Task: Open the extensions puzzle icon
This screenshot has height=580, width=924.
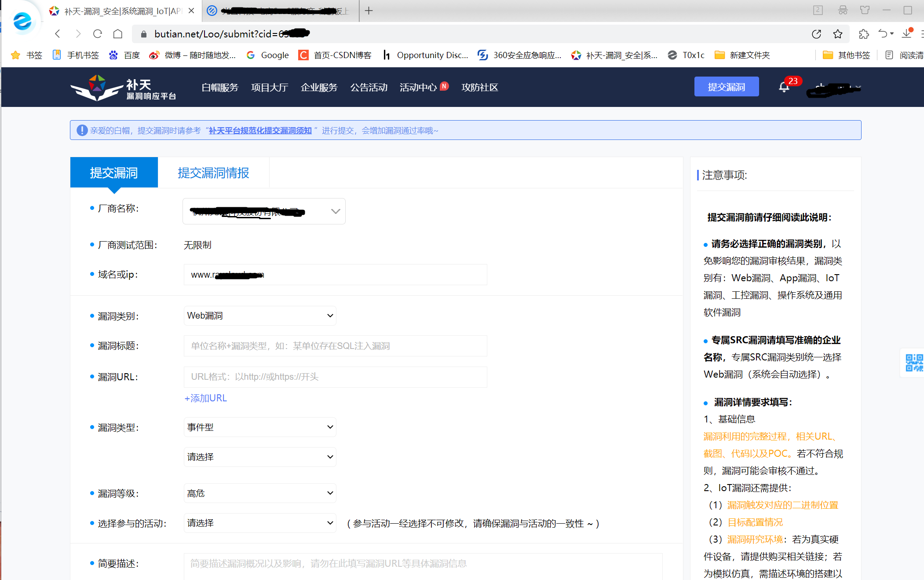Action: tap(864, 34)
